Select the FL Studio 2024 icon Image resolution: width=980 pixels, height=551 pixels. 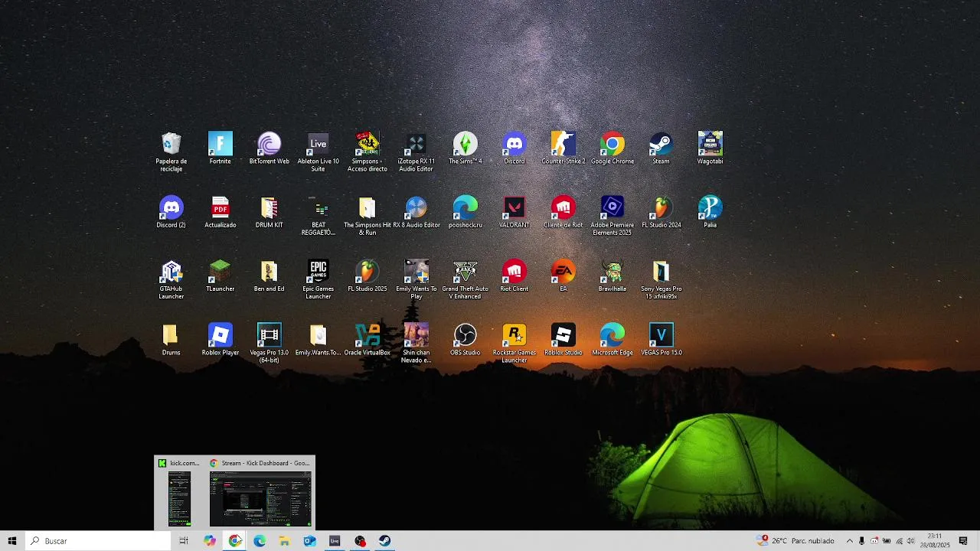pyautogui.click(x=661, y=212)
